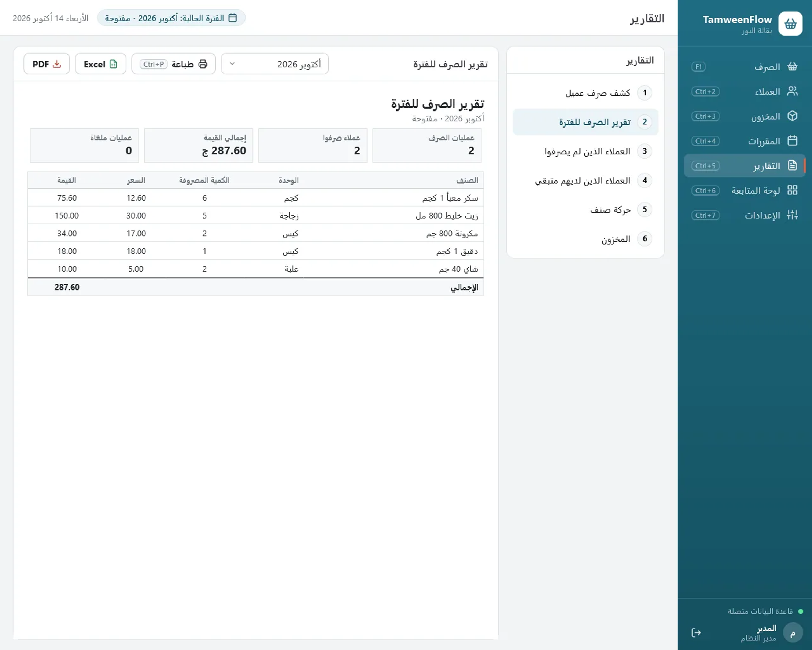The image size is (812, 650).
Task: Click the الكمية المصروفة column header
Action: [x=204, y=180]
